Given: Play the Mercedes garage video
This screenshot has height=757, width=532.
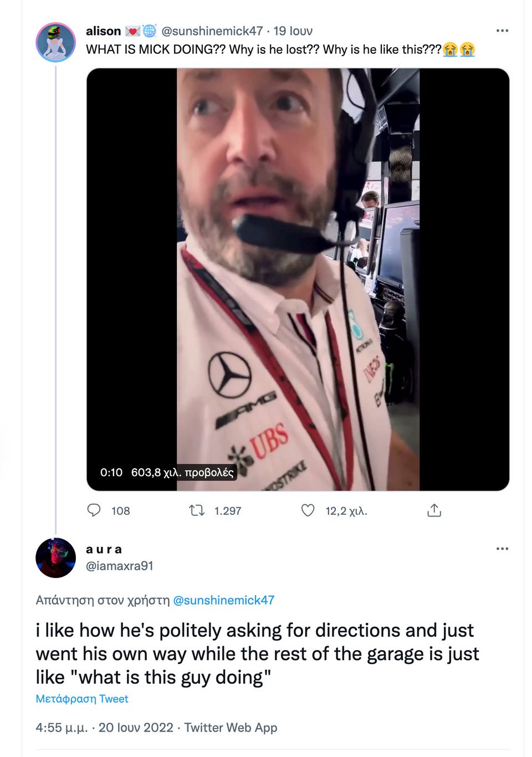Looking at the screenshot, I should click(x=298, y=279).
